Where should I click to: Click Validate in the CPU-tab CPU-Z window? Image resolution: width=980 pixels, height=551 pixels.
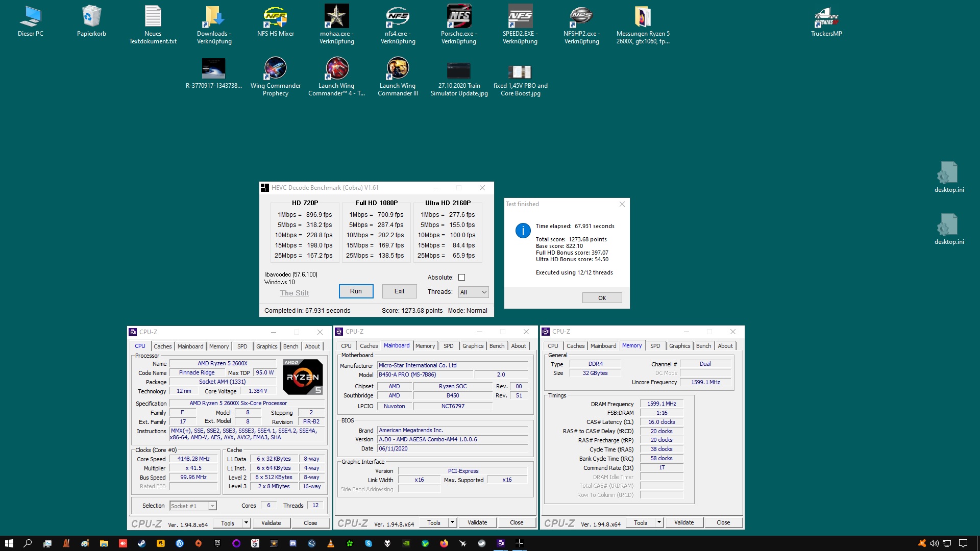[271, 523]
